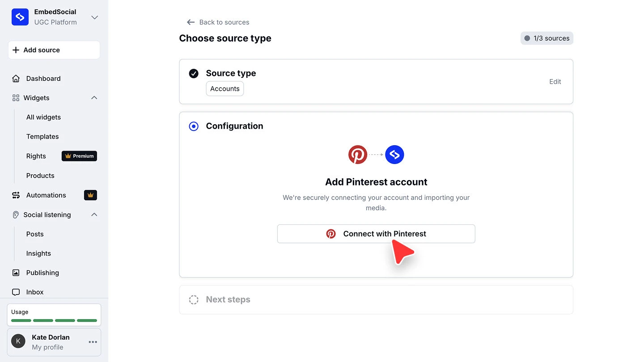Click the Kate Dorlan avatar

coord(18,342)
